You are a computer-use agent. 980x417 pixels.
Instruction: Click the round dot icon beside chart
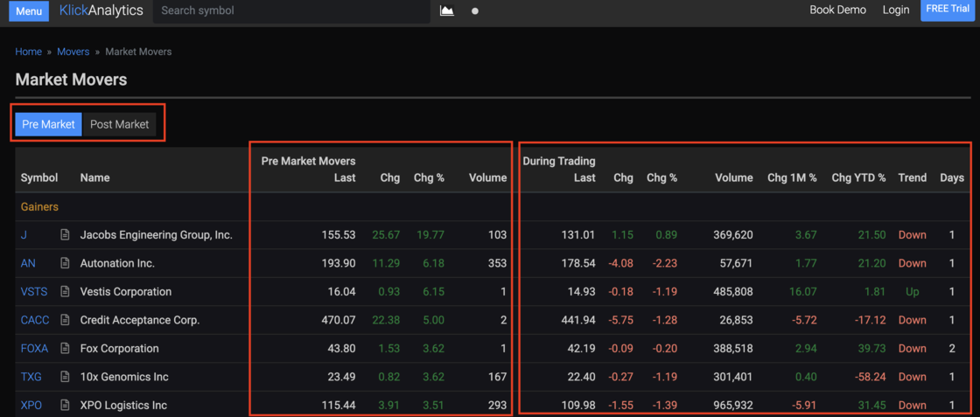click(475, 10)
